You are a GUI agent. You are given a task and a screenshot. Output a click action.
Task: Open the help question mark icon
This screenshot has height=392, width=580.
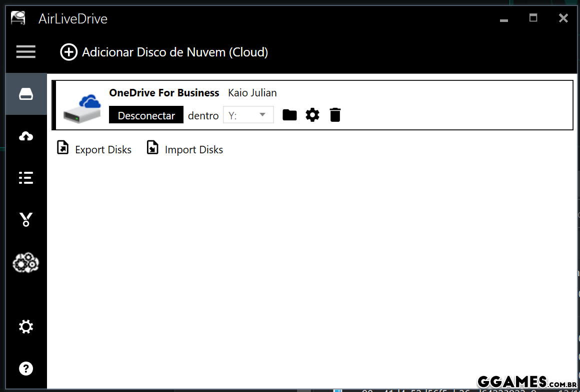(26, 369)
